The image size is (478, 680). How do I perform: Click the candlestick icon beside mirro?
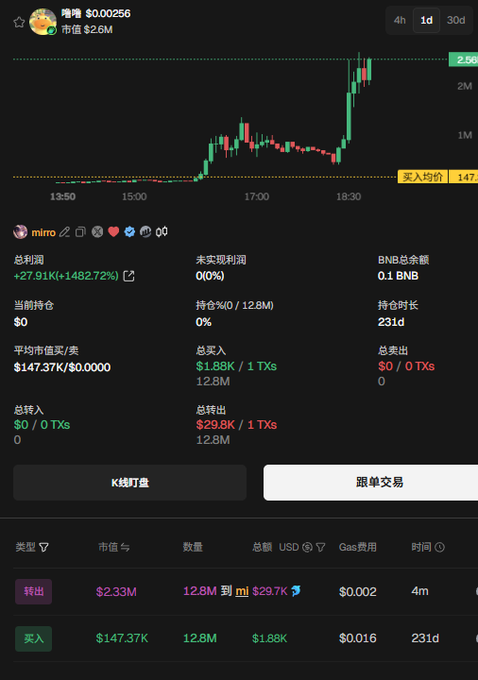click(162, 232)
